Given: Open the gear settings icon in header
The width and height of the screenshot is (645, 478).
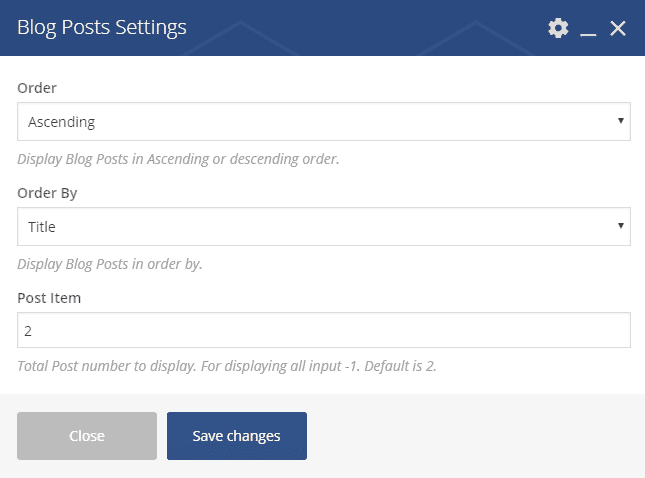Looking at the screenshot, I should click(x=558, y=28).
